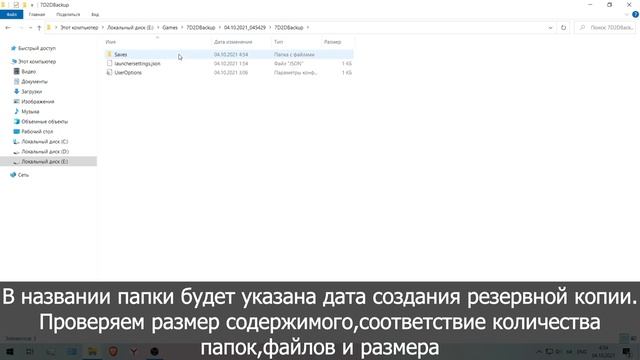Sort by Размер column header

[x=333, y=42]
